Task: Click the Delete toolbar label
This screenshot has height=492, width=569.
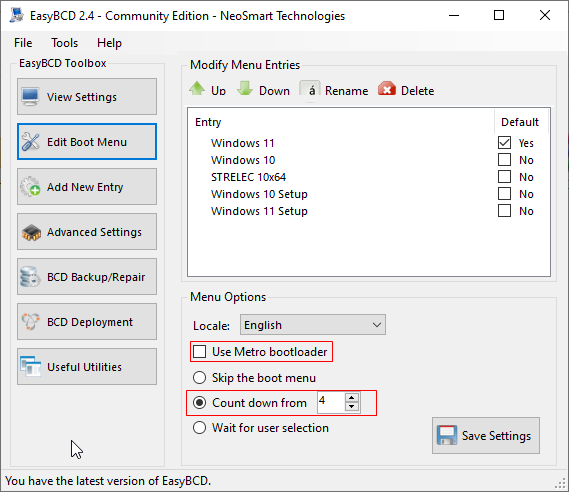Action: [x=417, y=91]
